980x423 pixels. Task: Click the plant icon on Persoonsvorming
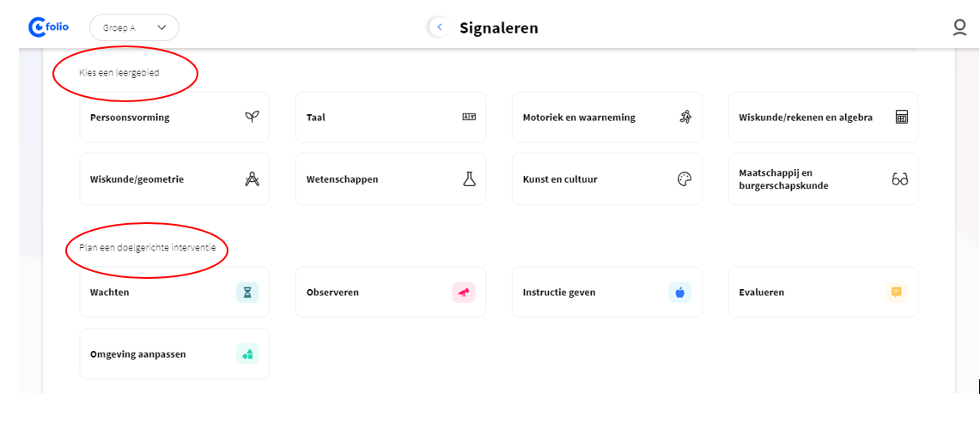(x=252, y=117)
